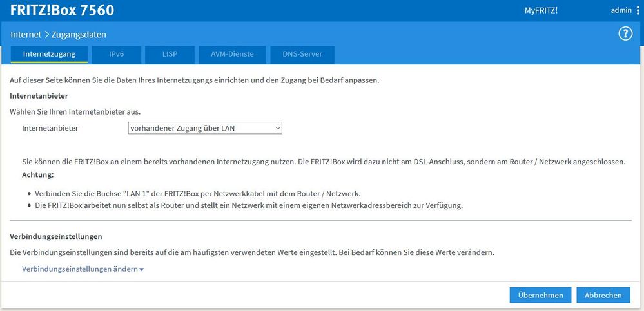Click the FRITZ!Box 7560 logo title
Screen dimensions: 644x311
pyautogui.click(x=62, y=10)
